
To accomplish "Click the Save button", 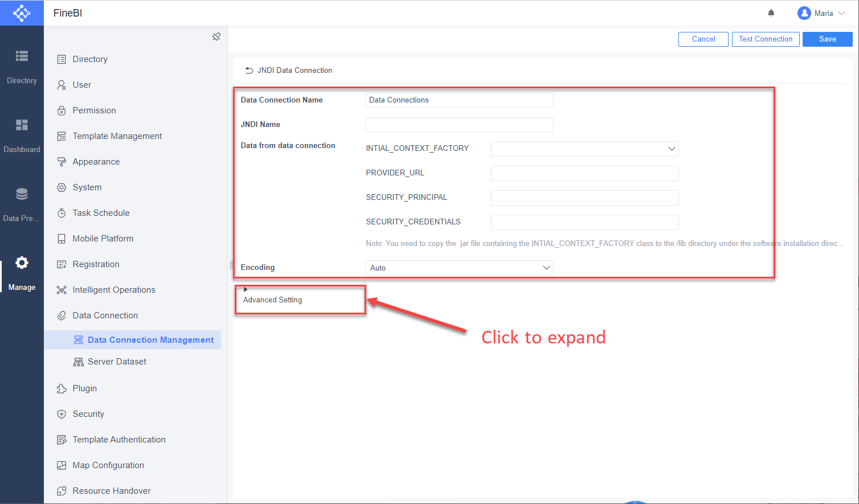I will (x=827, y=39).
